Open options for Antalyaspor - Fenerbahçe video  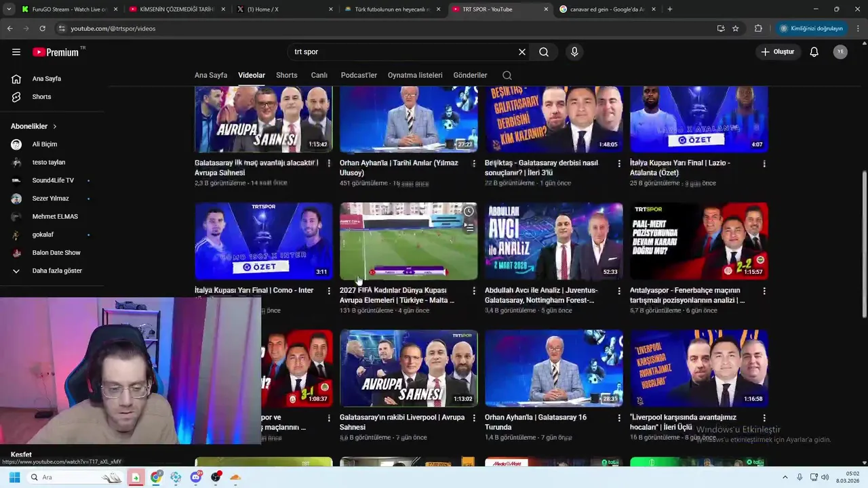(x=764, y=291)
